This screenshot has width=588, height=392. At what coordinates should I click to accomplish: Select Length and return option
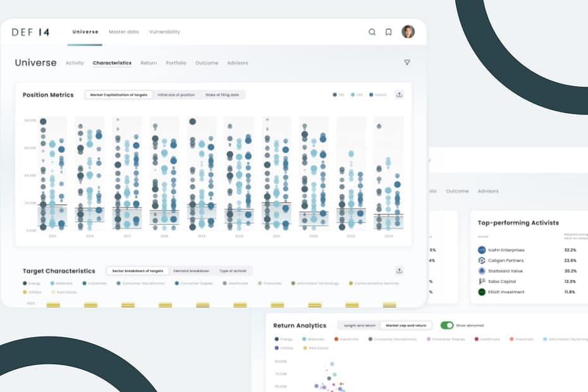pos(358,326)
